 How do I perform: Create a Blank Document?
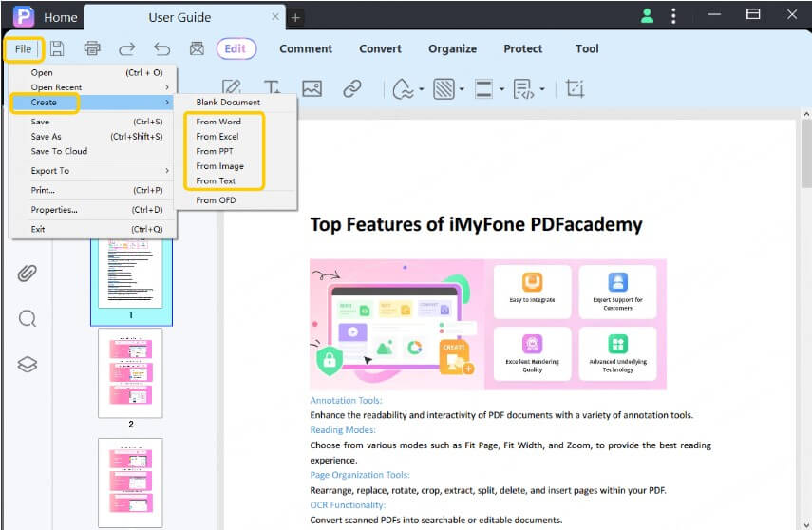[236, 102]
